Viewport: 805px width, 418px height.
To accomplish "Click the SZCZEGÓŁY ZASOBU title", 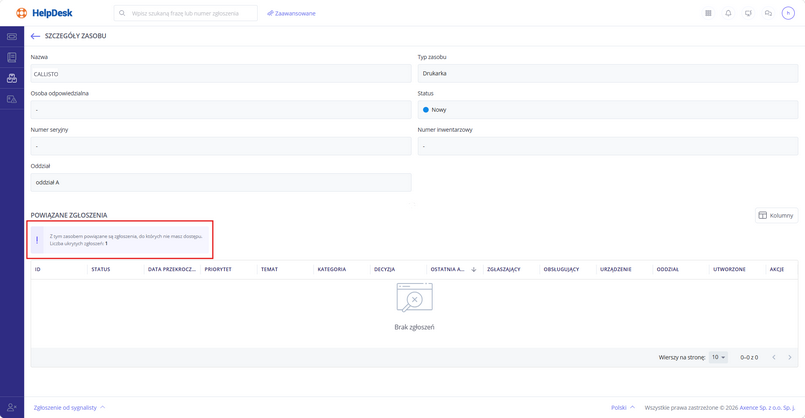I will tap(75, 36).
